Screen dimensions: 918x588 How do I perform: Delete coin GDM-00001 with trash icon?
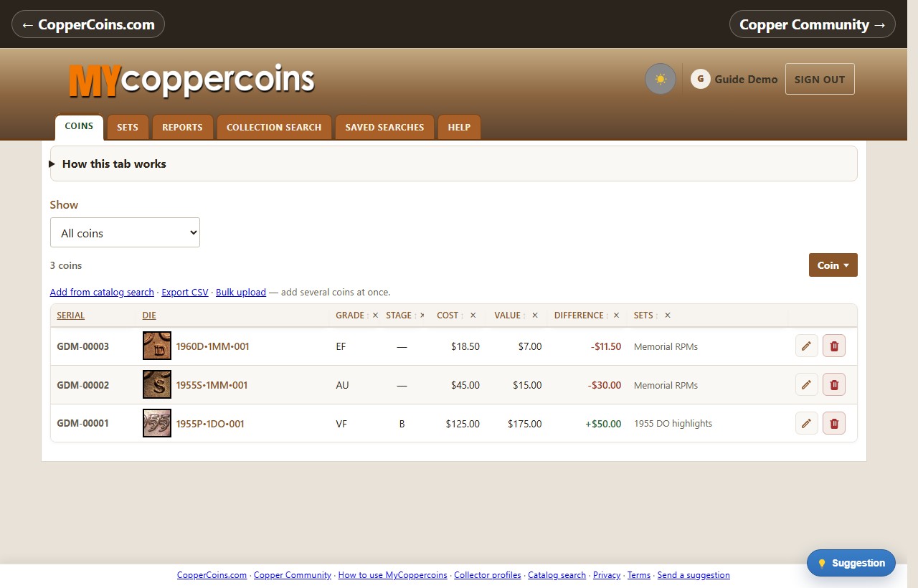(834, 423)
